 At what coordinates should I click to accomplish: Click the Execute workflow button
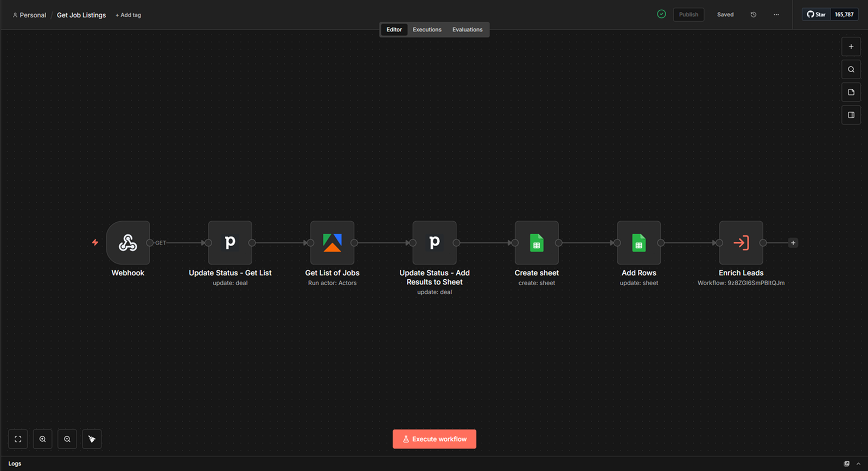pos(435,439)
